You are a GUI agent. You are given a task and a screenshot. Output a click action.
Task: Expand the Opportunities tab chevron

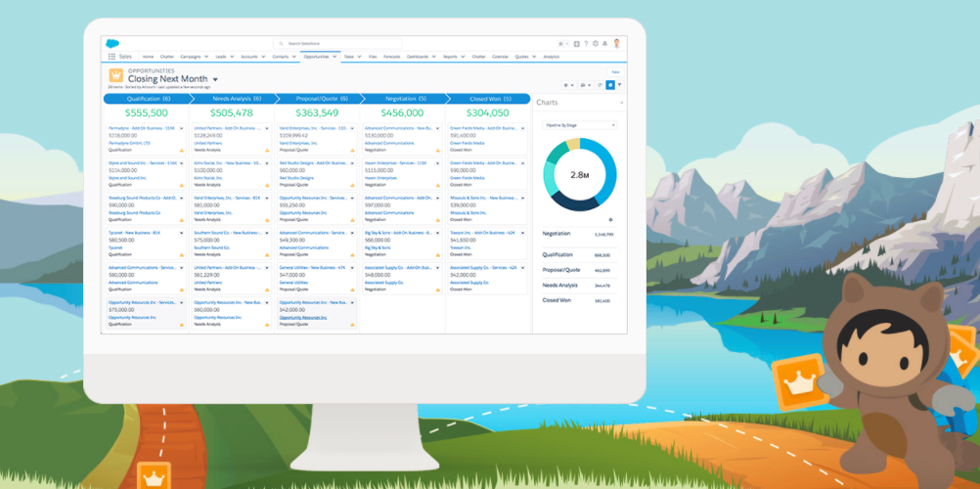[334, 57]
